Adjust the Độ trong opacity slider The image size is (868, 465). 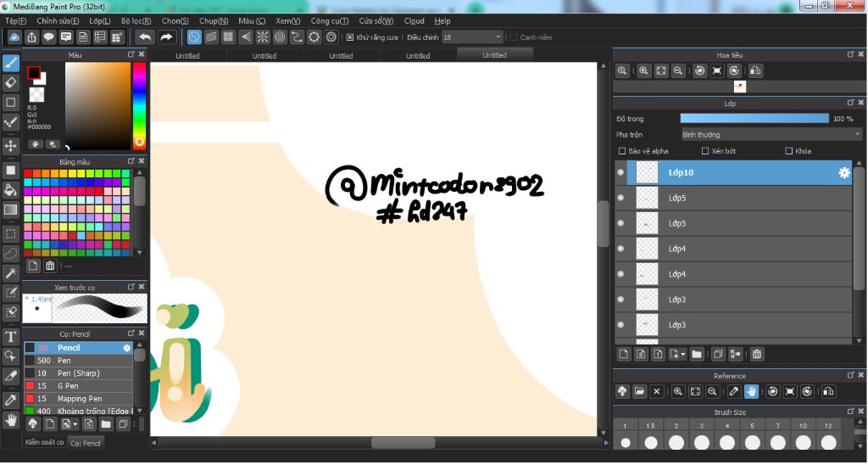(754, 119)
